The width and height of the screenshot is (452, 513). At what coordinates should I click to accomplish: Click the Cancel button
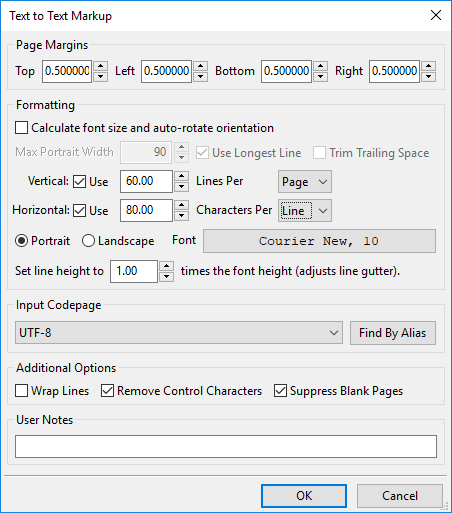tap(400, 496)
